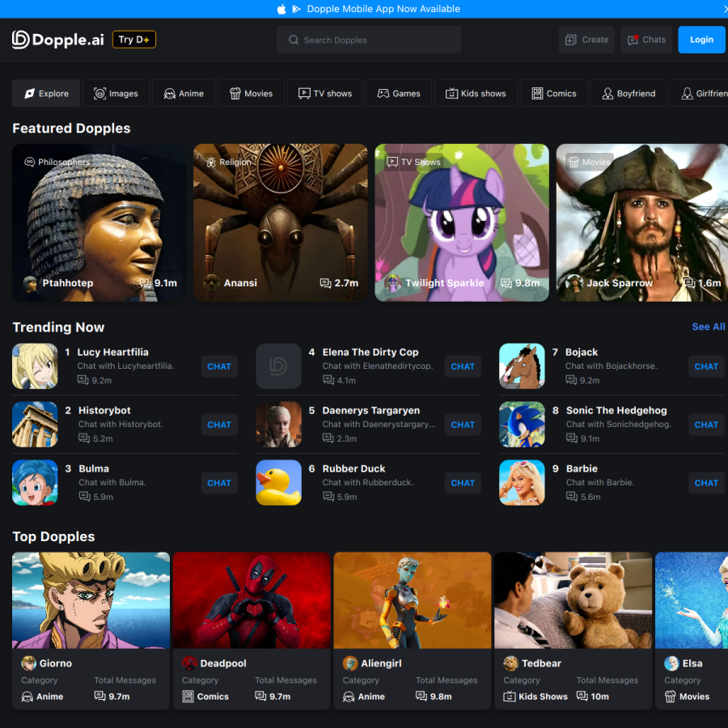
Task: Select the Comics tab
Action: tap(554, 93)
